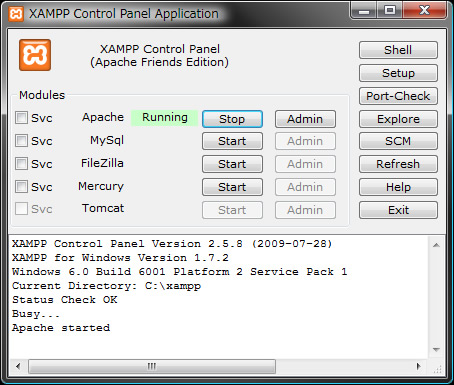This screenshot has height=385, width=454.
Task: Start the Mercury module
Action: coord(232,187)
